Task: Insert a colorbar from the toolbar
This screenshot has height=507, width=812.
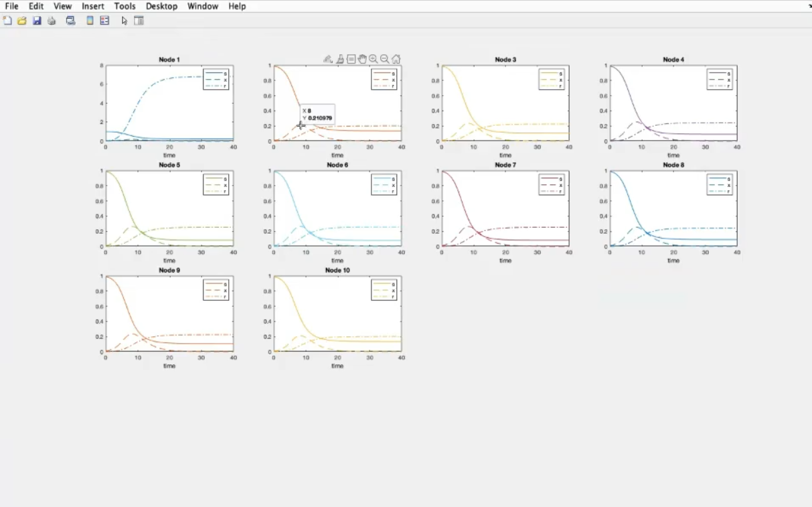Action: [x=90, y=21]
